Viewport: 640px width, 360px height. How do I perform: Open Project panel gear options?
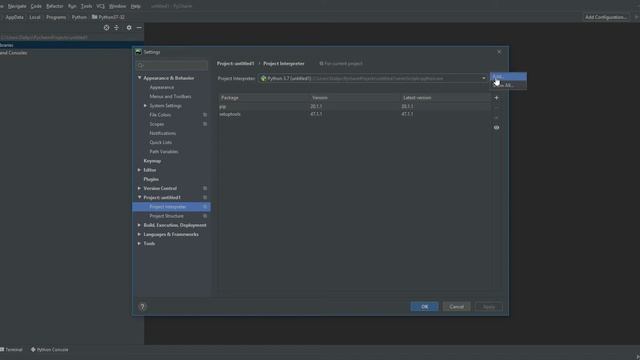click(129, 28)
